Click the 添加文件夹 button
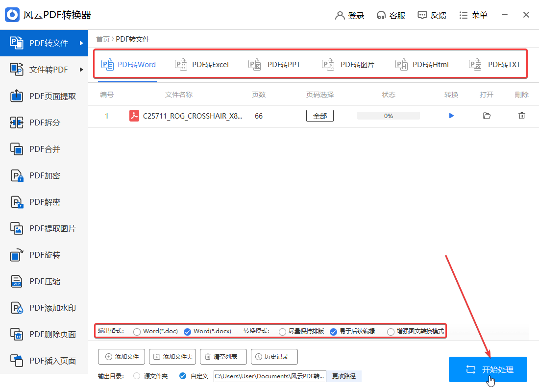Viewport: 539px width, 392px height. pos(172,357)
